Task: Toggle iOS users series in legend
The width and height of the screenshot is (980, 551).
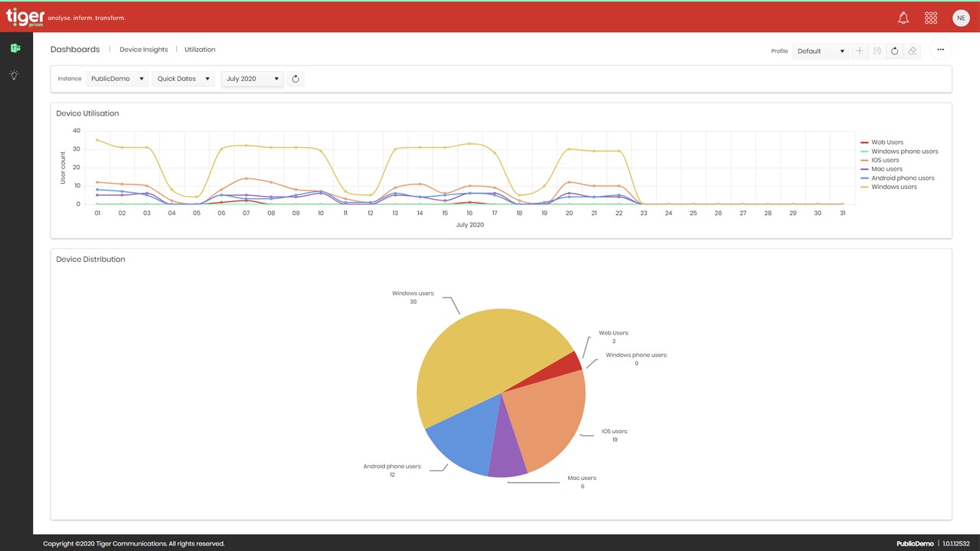Action: point(880,160)
